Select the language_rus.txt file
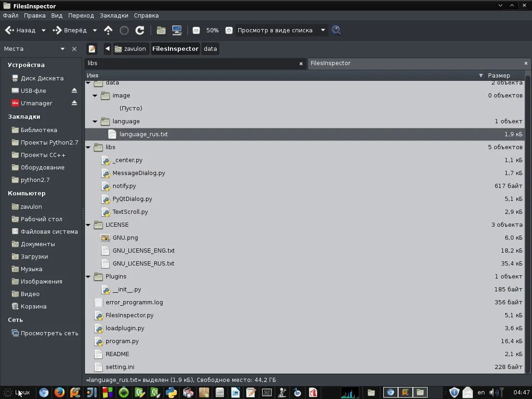 [x=305, y=134]
